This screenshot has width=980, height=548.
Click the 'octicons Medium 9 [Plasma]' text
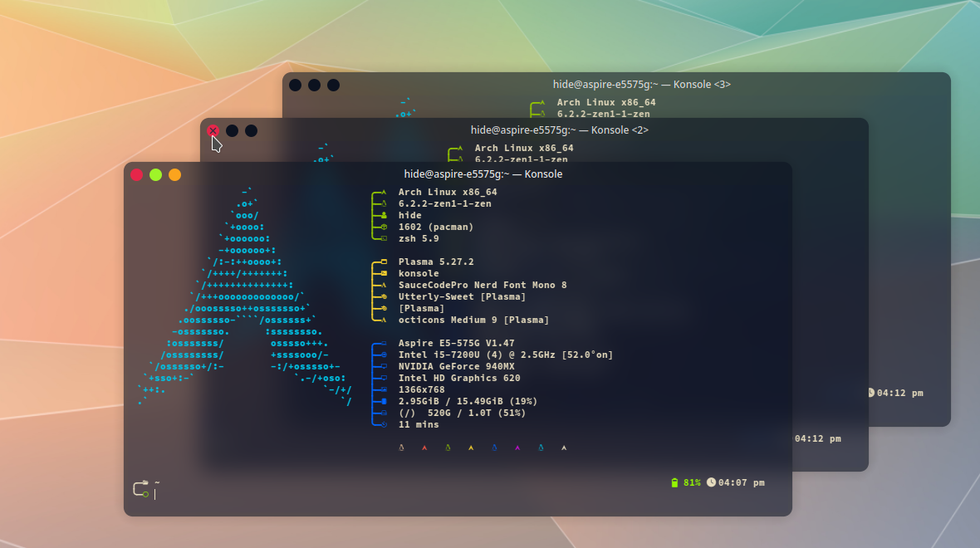coord(473,320)
